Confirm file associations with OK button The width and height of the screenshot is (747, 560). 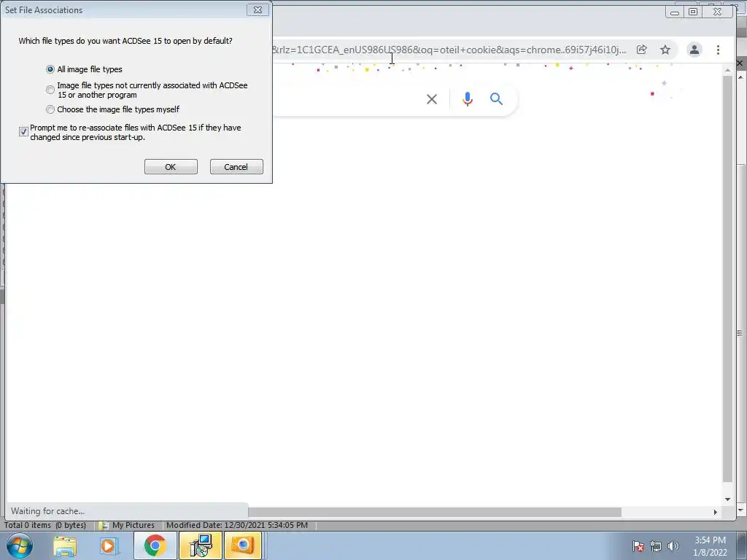(171, 167)
